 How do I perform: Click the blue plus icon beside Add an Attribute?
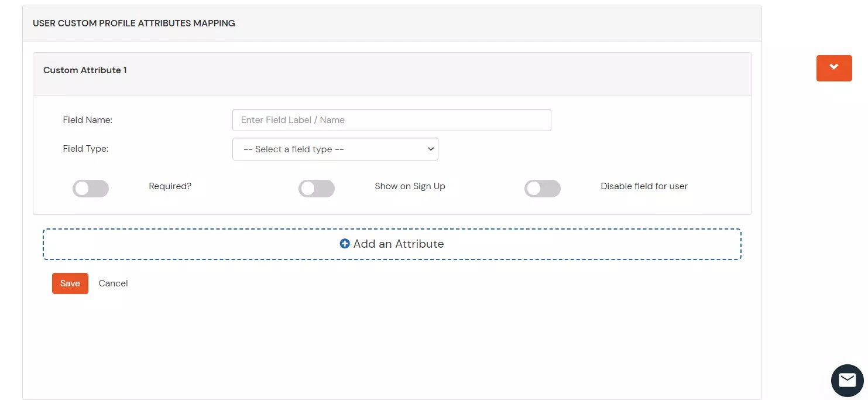pyautogui.click(x=345, y=243)
